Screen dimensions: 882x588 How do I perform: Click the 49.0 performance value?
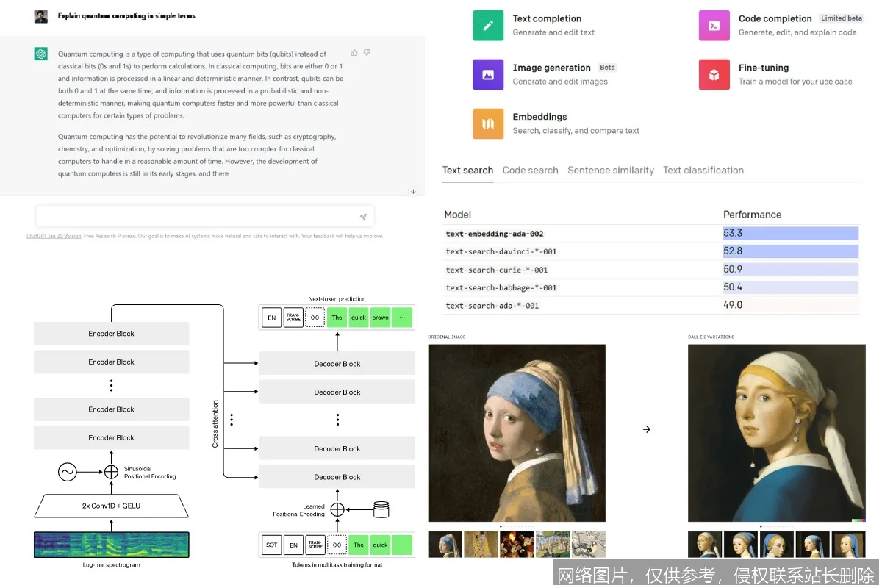[x=733, y=305]
